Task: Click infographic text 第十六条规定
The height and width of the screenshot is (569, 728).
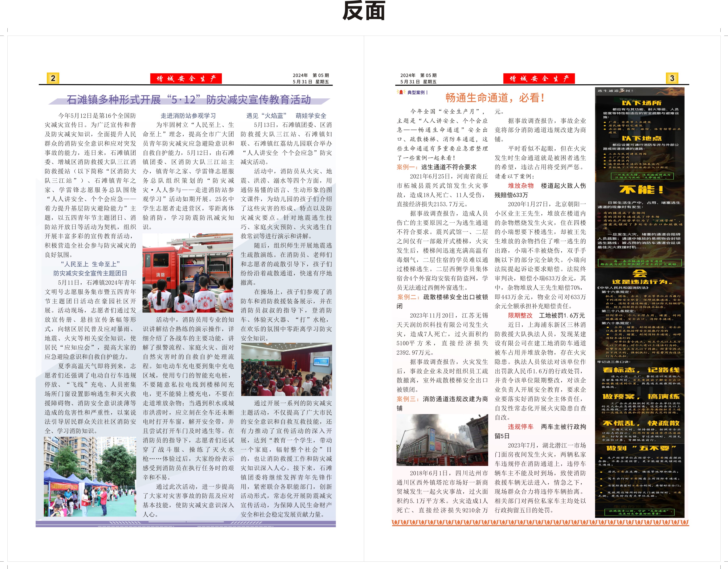Action: coord(616,292)
